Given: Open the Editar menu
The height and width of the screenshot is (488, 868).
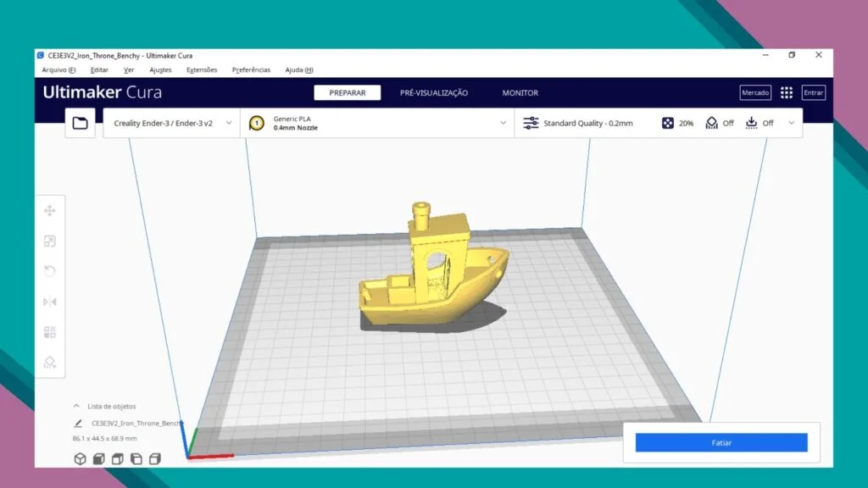Looking at the screenshot, I should point(100,69).
